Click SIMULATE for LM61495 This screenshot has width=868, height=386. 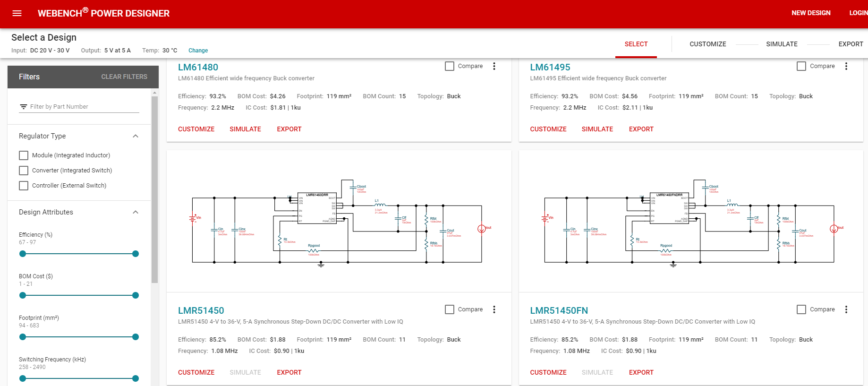[x=597, y=129]
